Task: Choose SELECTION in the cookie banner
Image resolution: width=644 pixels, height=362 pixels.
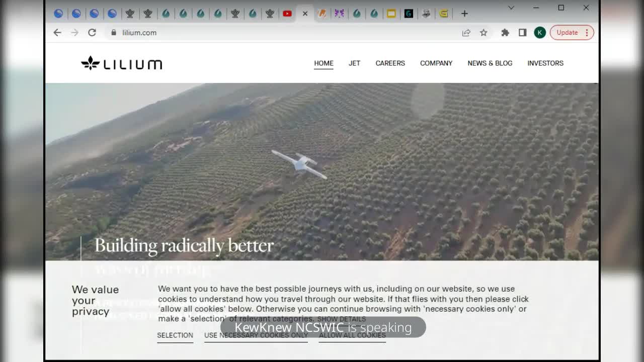Action: click(x=175, y=335)
